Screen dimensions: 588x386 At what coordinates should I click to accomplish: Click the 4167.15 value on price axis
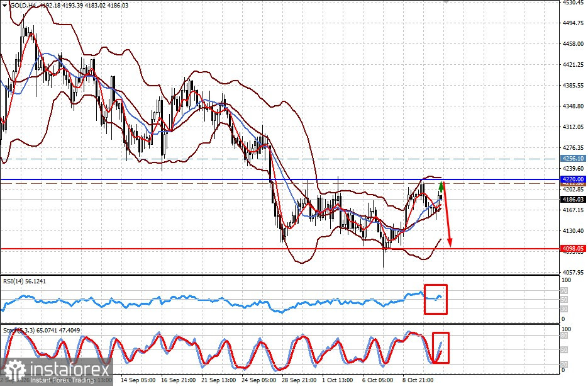(574, 210)
